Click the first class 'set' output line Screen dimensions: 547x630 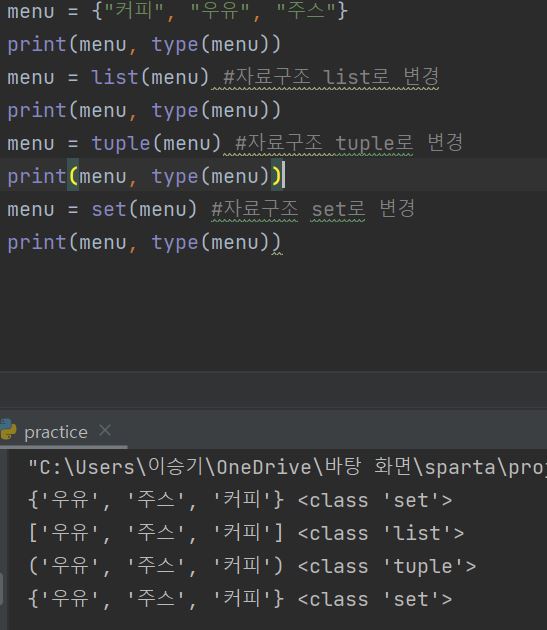tap(240, 501)
